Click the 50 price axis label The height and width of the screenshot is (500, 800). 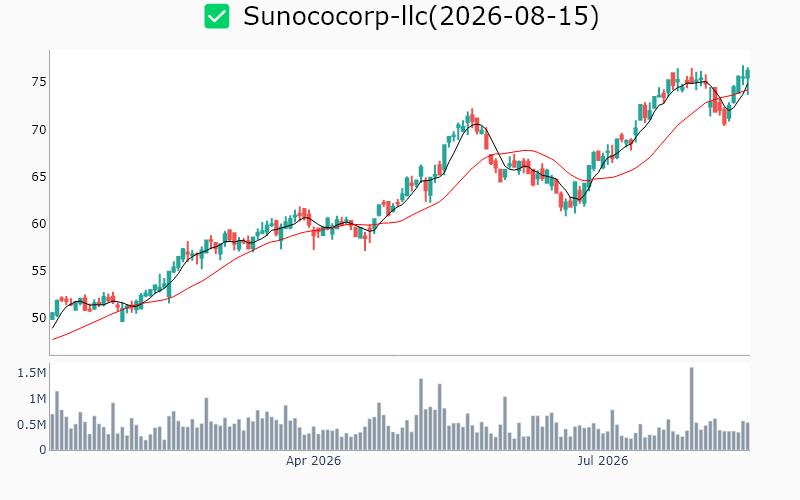coord(39,318)
